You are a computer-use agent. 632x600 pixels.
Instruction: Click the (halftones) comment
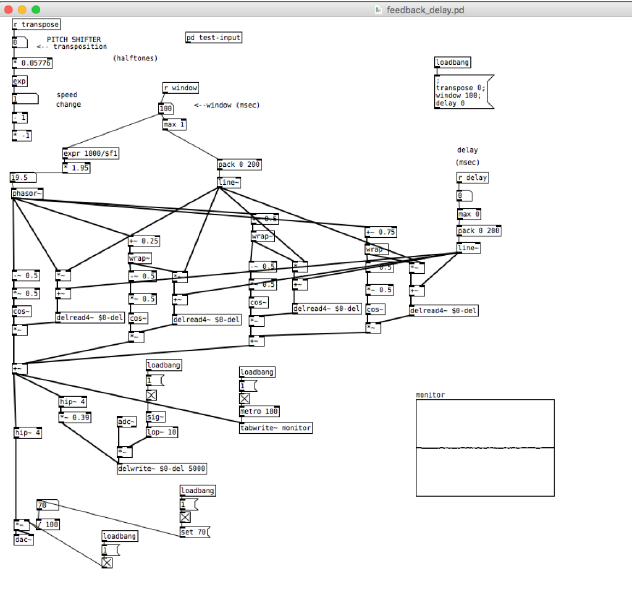click(135, 58)
